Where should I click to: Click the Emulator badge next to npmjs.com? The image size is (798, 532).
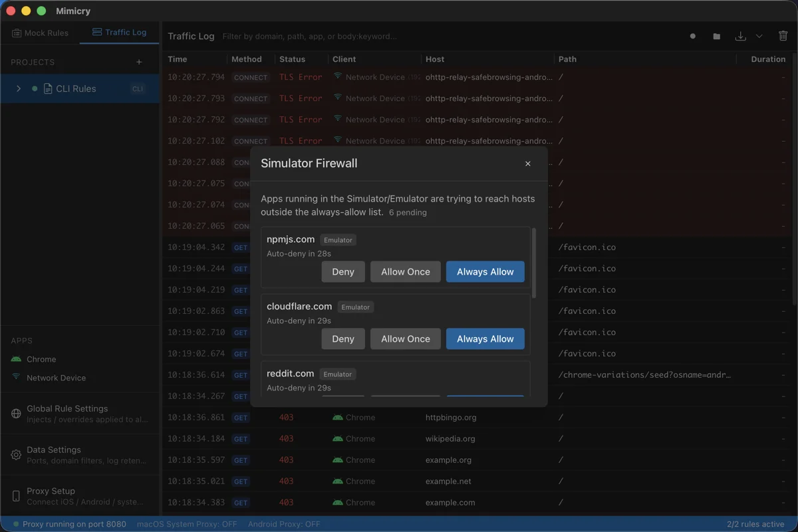click(338, 240)
